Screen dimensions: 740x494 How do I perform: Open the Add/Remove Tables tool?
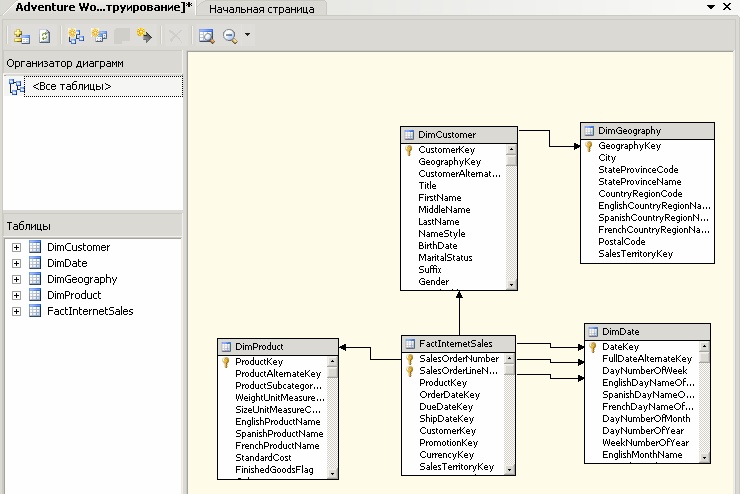tap(21, 36)
